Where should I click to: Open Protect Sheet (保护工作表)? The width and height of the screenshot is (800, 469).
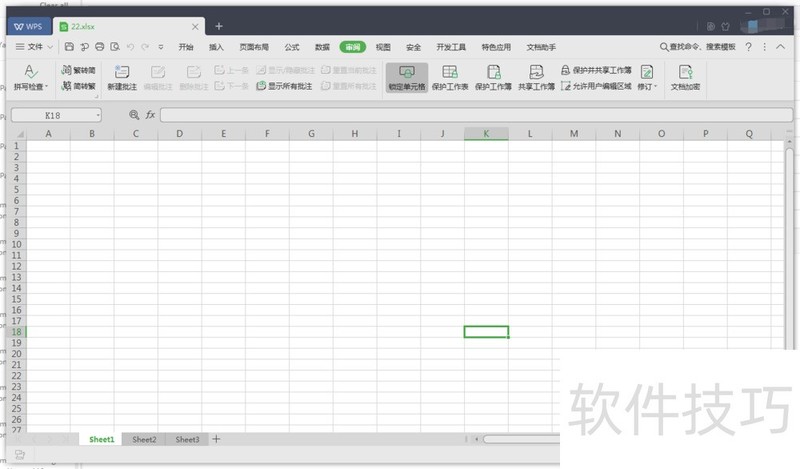coord(450,77)
